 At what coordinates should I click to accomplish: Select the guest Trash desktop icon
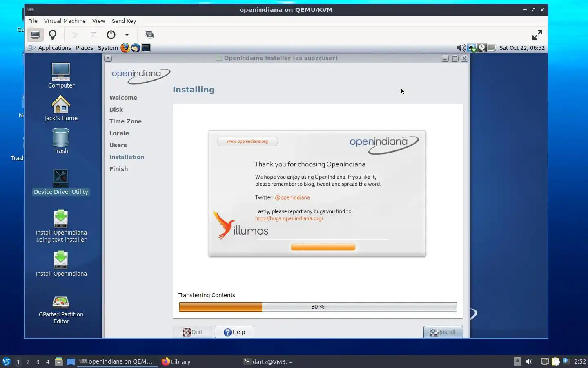[61, 141]
